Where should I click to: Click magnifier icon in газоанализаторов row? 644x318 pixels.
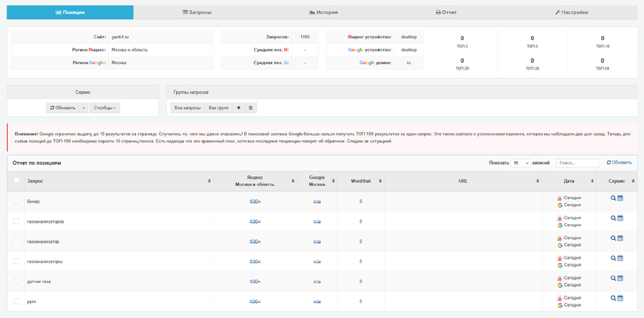point(613,218)
